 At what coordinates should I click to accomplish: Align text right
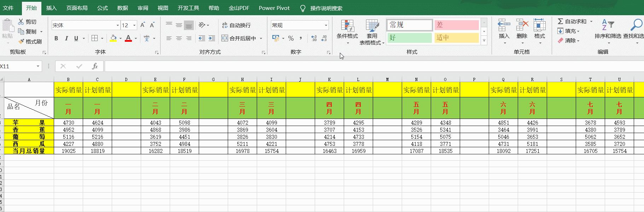click(189, 38)
